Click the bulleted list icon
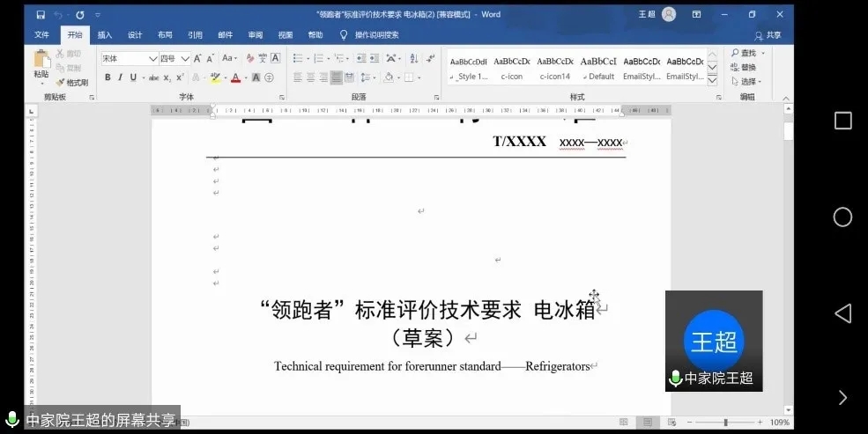This screenshot has width=868, height=434. pyautogui.click(x=298, y=58)
